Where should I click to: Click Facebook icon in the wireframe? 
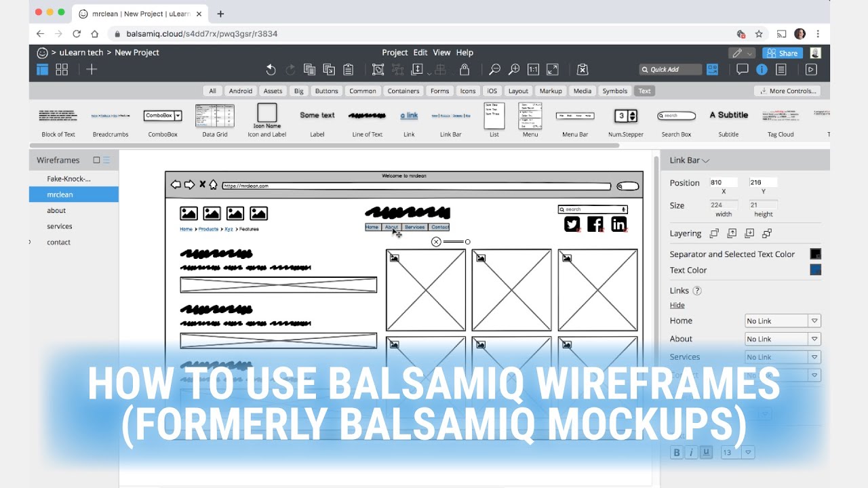pos(595,224)
